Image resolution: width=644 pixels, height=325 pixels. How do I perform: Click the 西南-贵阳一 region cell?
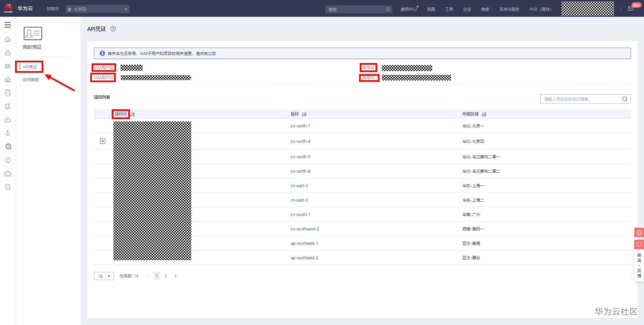pyautogui.click(x=473, y=229)
